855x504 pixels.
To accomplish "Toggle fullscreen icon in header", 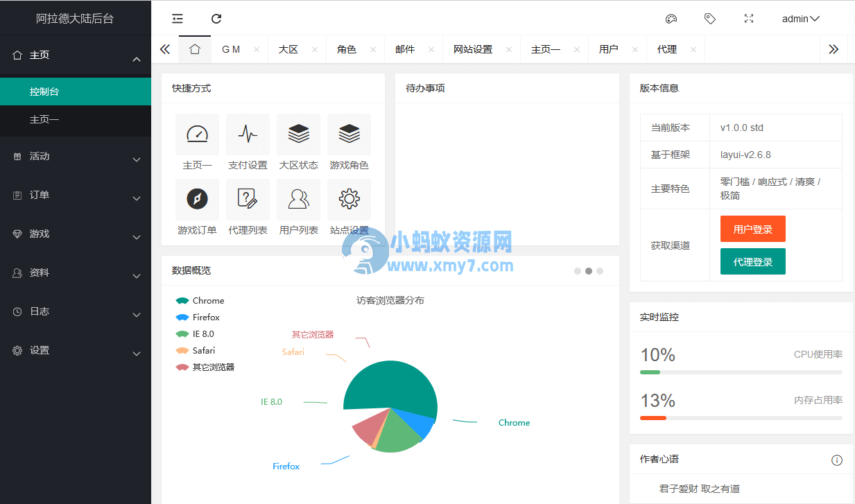I will (749, 19).
